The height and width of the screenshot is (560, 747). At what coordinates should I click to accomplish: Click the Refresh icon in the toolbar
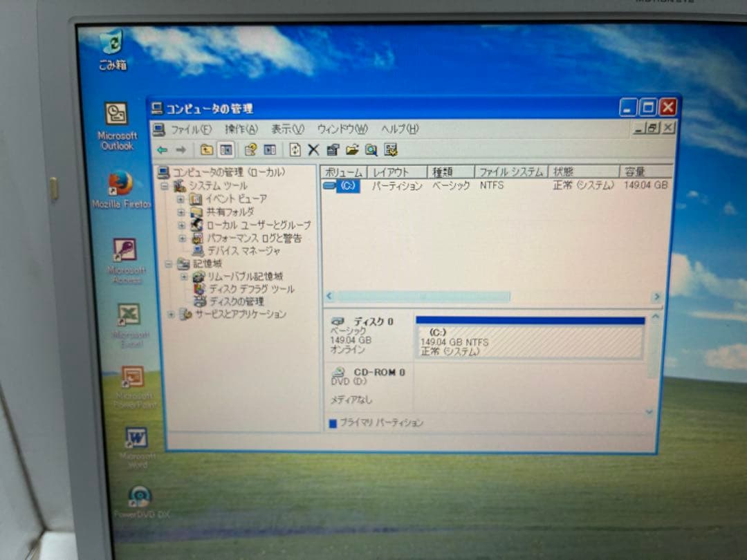296,149
